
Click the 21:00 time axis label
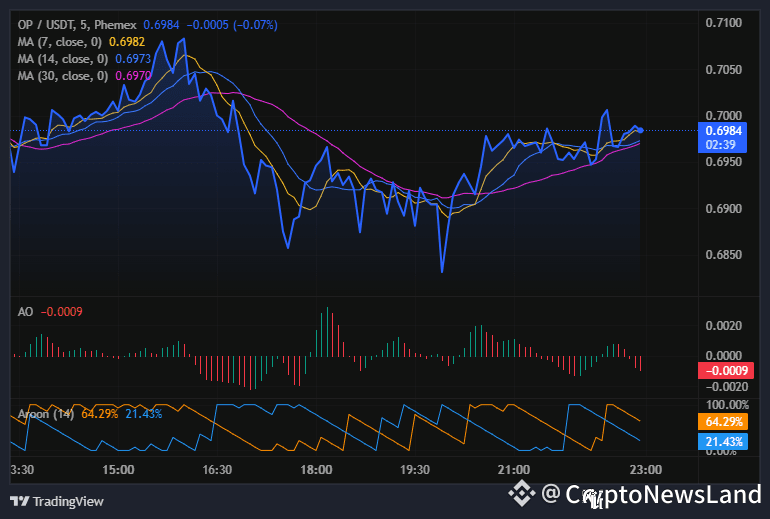coord(514,470)
